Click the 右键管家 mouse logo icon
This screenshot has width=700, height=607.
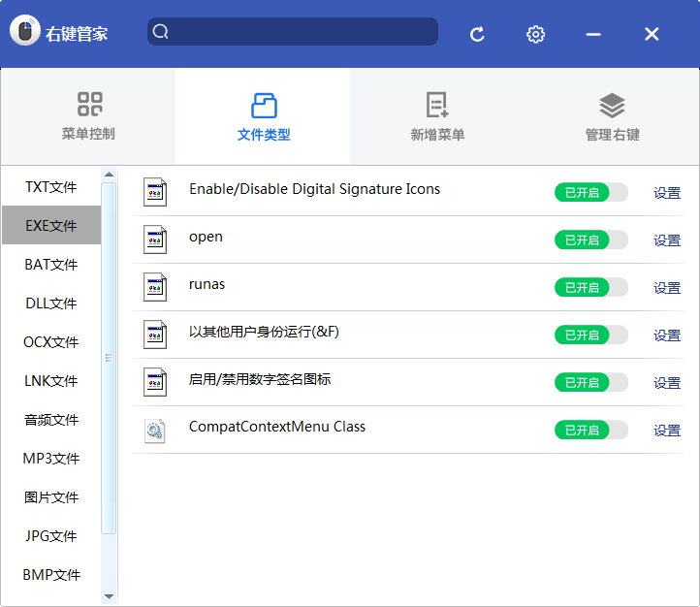[25, 31]
